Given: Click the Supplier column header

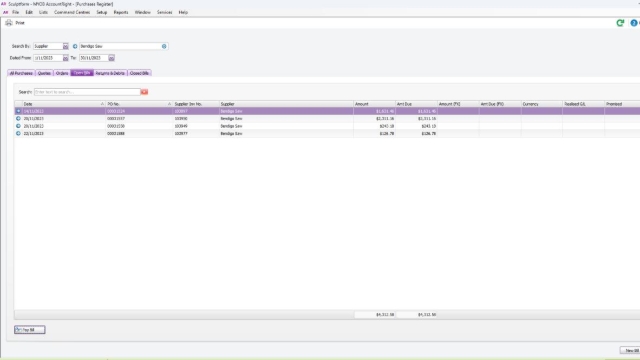Looking at the screenshot, I should click(286, 104).
